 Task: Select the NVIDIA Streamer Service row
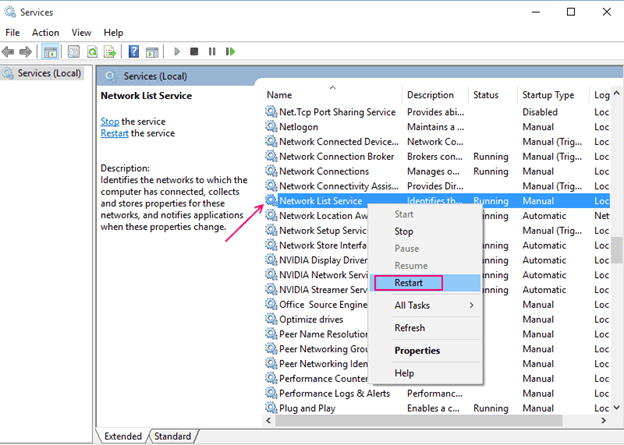[x=437, y=290]
